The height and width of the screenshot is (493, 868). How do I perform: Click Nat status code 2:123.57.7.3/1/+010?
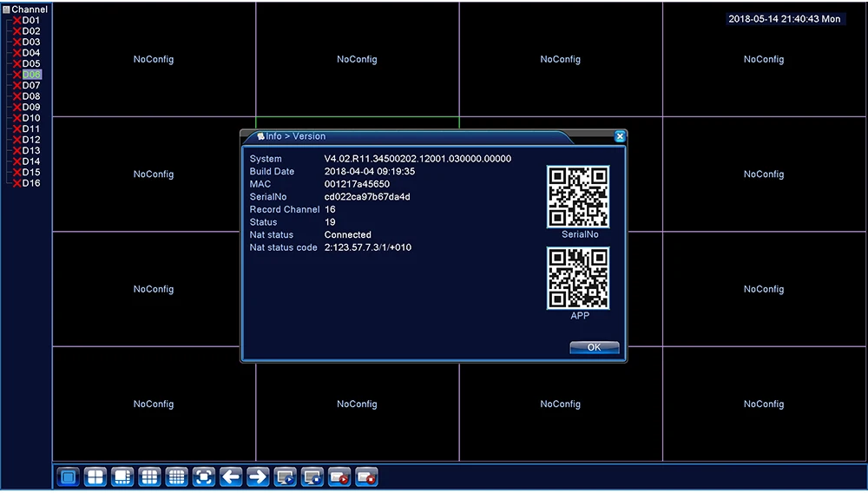tap(367, 248)
